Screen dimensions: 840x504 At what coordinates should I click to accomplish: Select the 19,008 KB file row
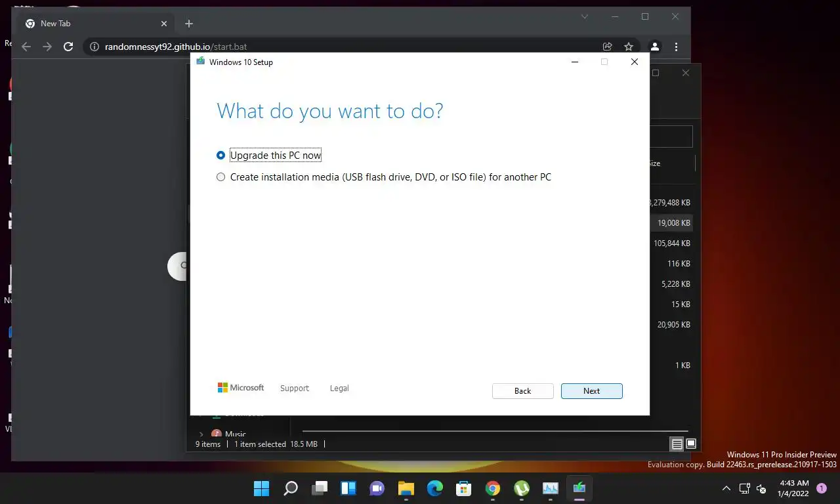pos(671,223)
